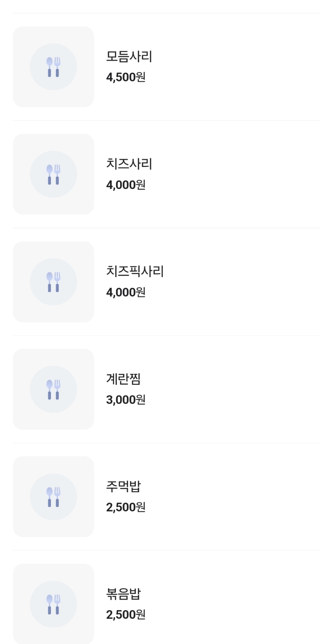Screen dimensions: 332x644
Task: Click the placeholder food icon for 치즈픽사리
Action: tap(53, 282)
